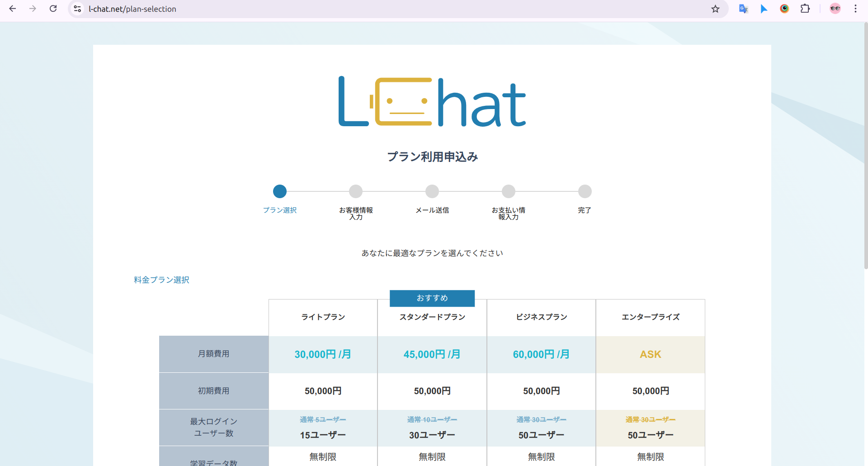Click the site information icon in address bar
The height and width of the screenshot is (466, 868).
[x=77, y=9]
